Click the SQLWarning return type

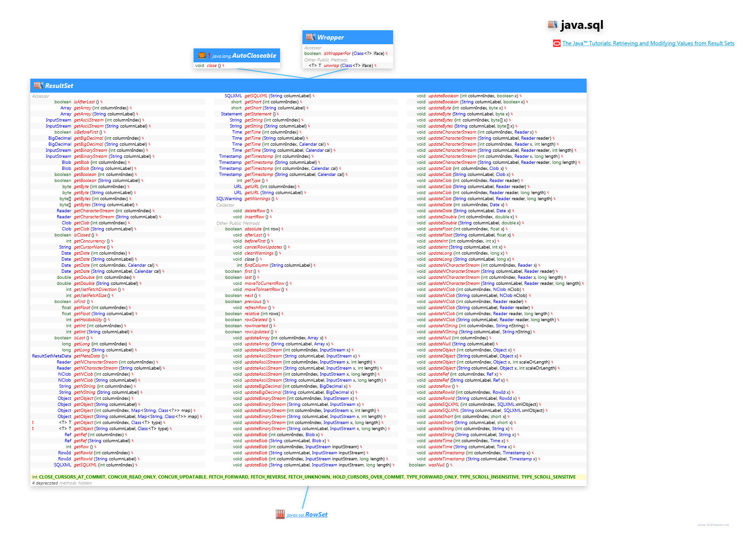click(x=229, y=199)
